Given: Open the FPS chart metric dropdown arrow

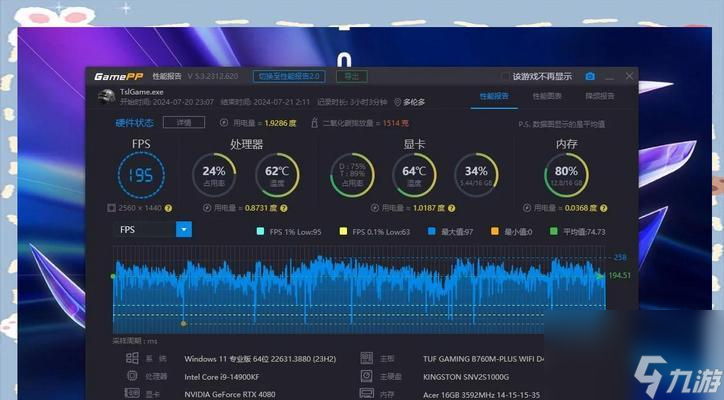Looking at the screenshot, I should 184,230.
